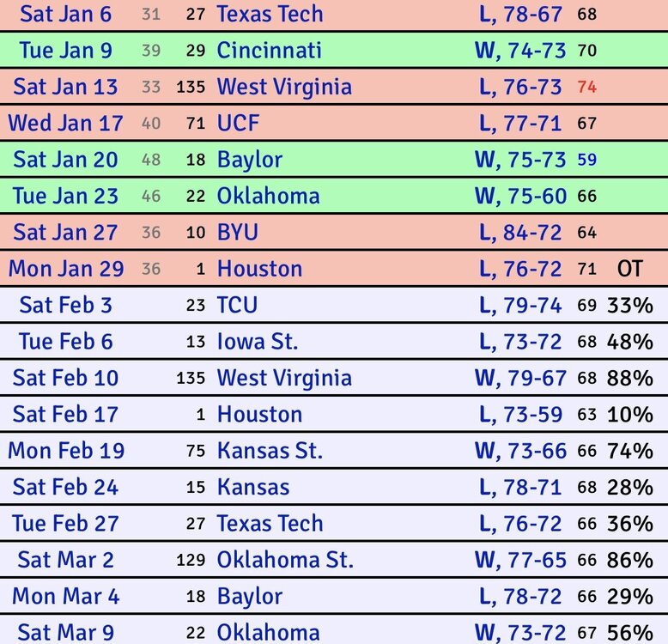Click the Iowa St. team link

pyautogui.click(x=258, y=342)
